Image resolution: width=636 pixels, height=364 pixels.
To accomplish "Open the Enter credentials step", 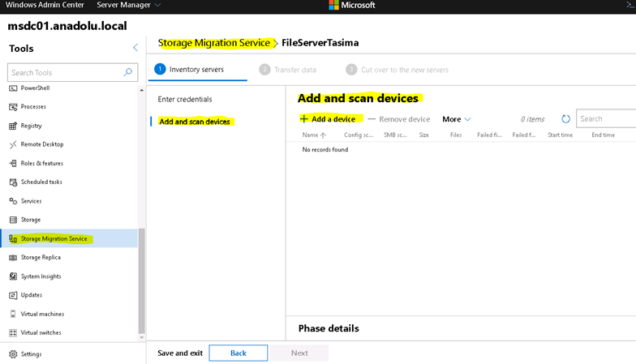I will 185,99.
